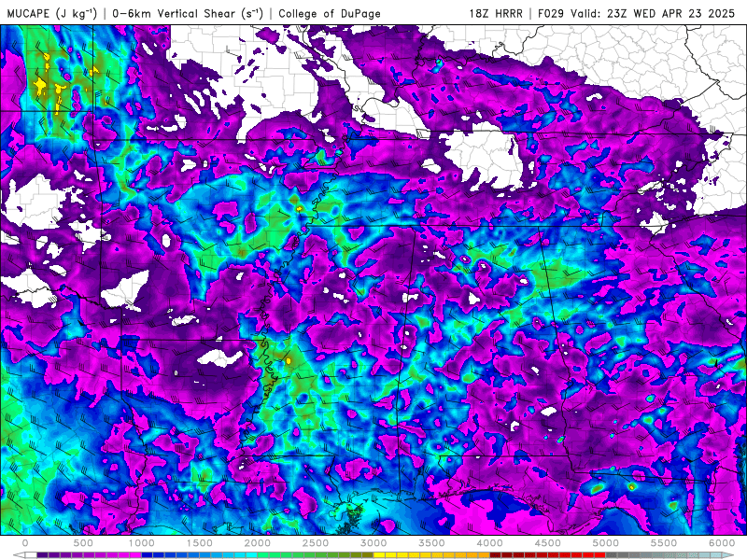Click the 5500 colorbar tick label
Screen dimensions: 747x560
point(664,543)
